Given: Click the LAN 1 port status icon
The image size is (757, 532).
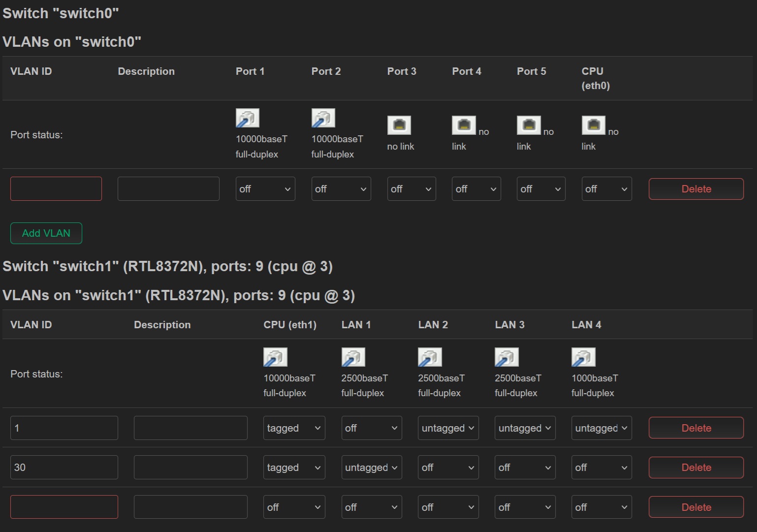Looking at the screenshot, I should [x=353, y=357].
